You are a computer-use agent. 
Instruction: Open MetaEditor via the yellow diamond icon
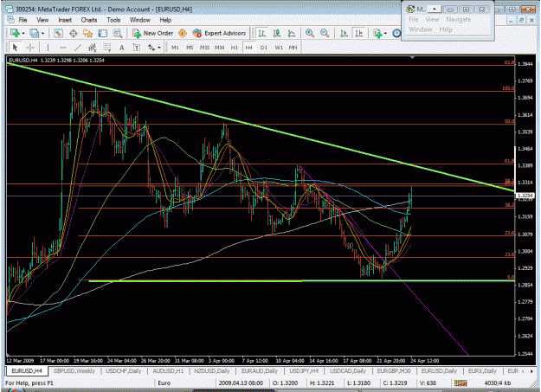tap(183, 33)
